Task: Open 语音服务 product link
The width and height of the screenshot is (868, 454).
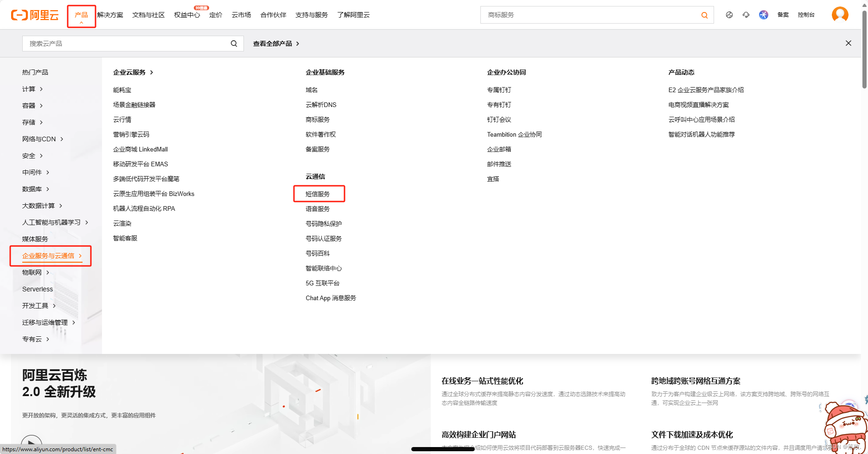Action: tap(318, 209)
